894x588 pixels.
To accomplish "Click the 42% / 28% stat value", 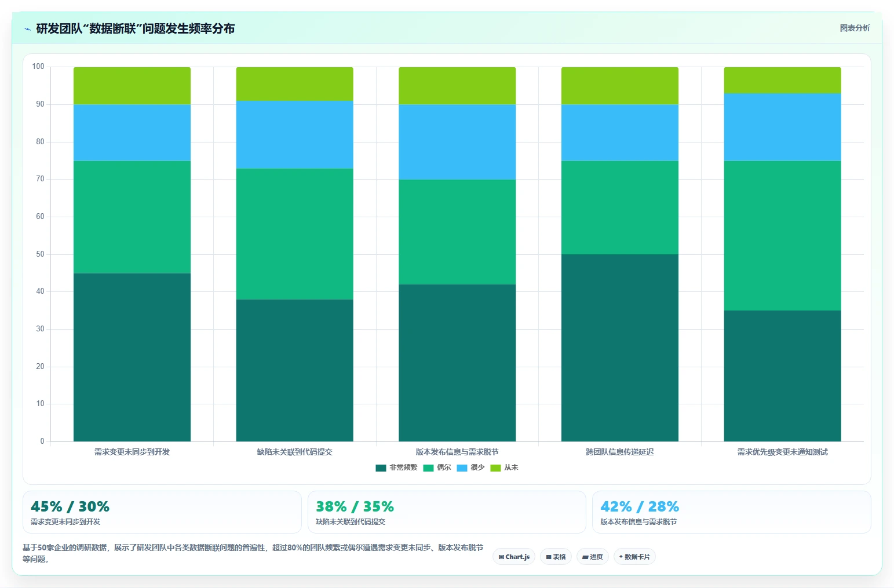I will [640, 507].
